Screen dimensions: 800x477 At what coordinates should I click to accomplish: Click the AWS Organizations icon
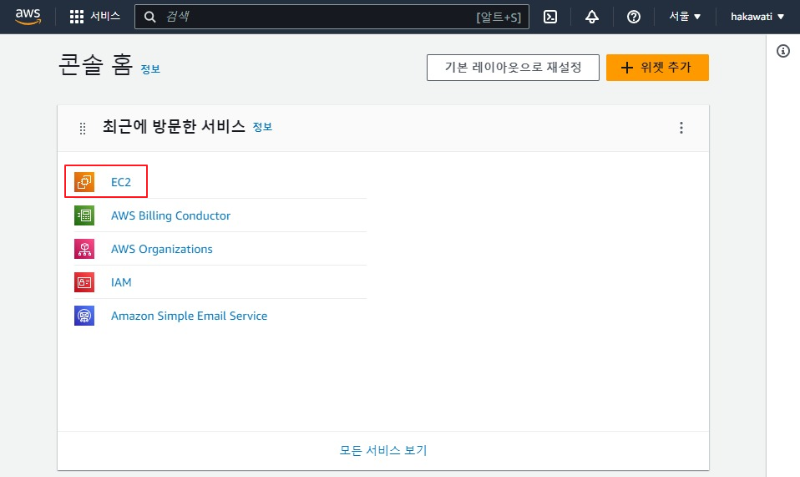coord(84,249)
